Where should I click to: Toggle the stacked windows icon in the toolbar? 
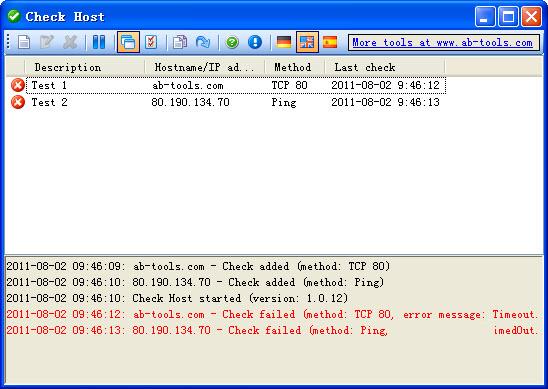pyautogui.click(x=128, y=42)
